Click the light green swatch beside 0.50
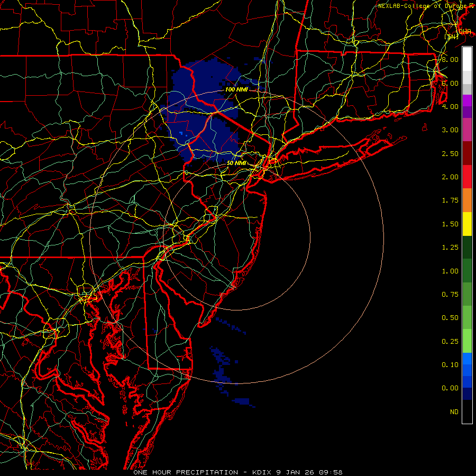This screenshot has width=476, height=476. (467, 317)
